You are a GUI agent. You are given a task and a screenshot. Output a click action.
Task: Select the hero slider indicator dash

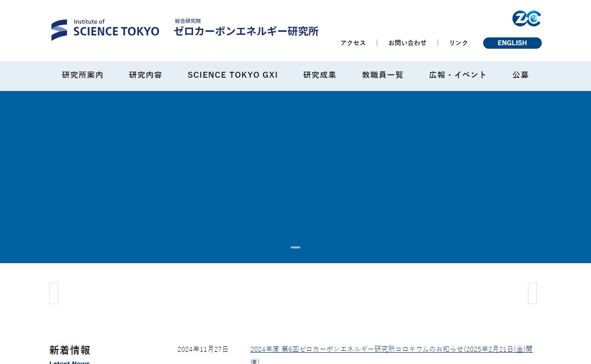pos(295,247)
